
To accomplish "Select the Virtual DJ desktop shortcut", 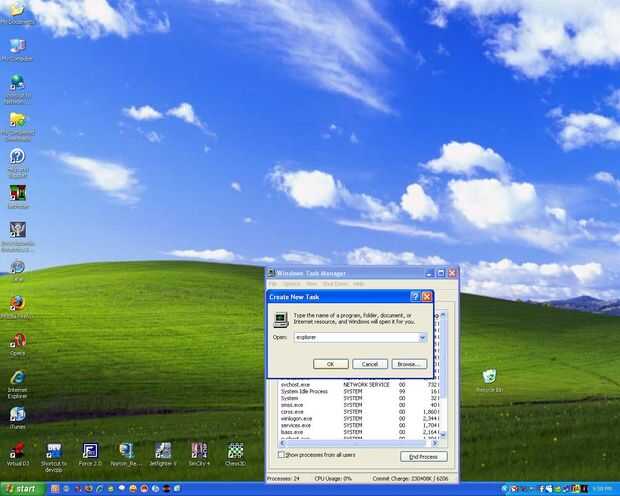I will coord(17,454).
